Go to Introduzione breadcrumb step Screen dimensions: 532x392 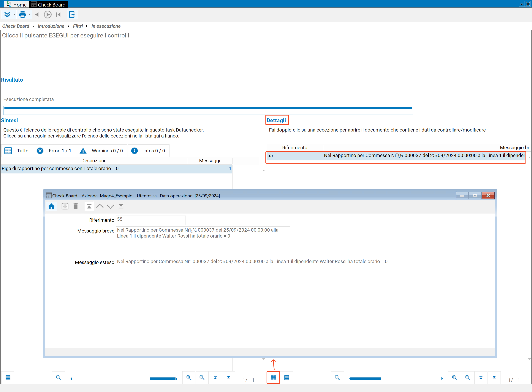coord(51,26)
